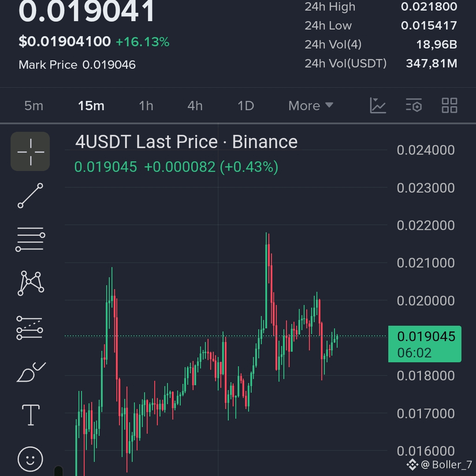Click the 24h Low value 0.015417
Screen dimensions: 476x476
[x=429, y=26]
